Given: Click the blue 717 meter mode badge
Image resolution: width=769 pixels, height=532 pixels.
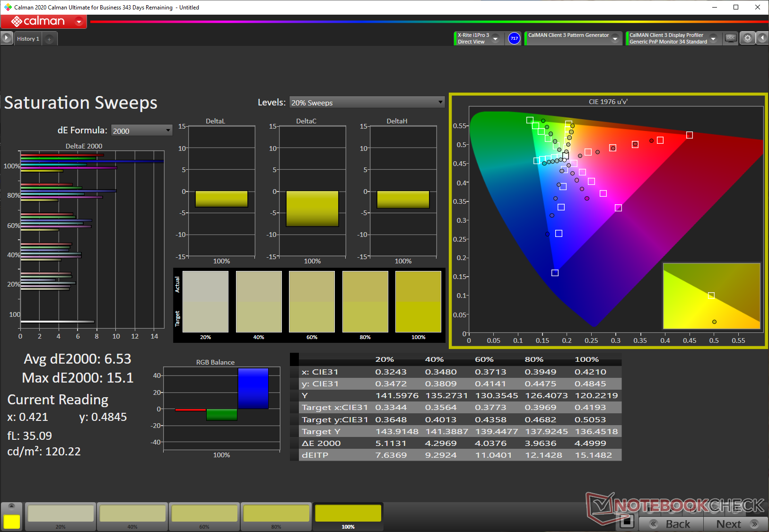Looking at the screenshot, I should [x=514, y=38].
